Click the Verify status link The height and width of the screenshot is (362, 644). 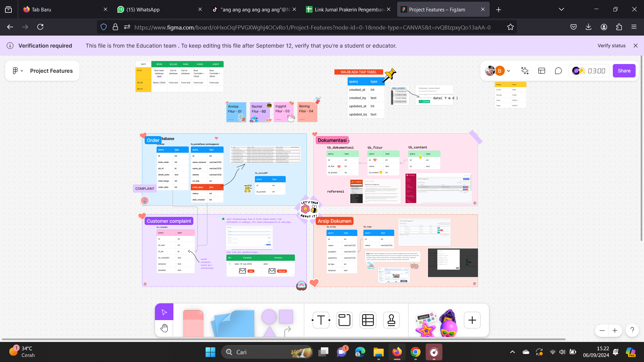tap(611, 46)
